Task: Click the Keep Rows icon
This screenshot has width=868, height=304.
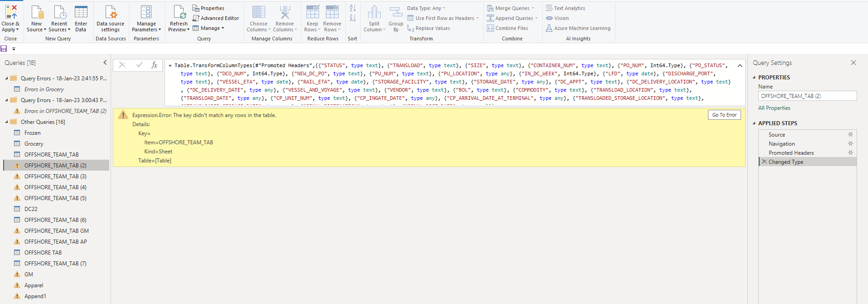Action: (x=313, y=12)
